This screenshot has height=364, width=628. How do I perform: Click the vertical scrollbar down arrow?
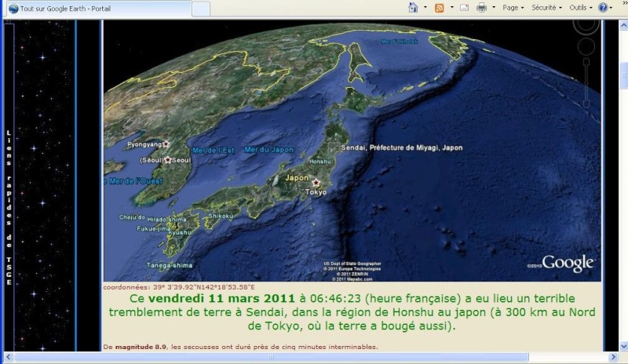click(623, 346)
